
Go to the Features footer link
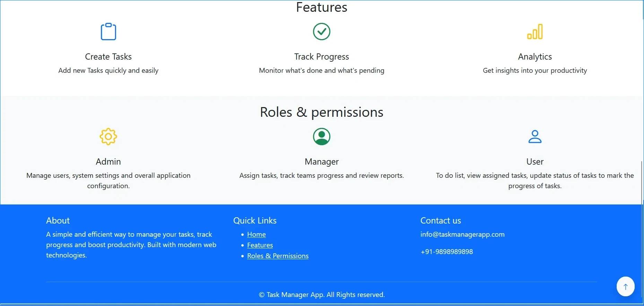click(260, 245)
